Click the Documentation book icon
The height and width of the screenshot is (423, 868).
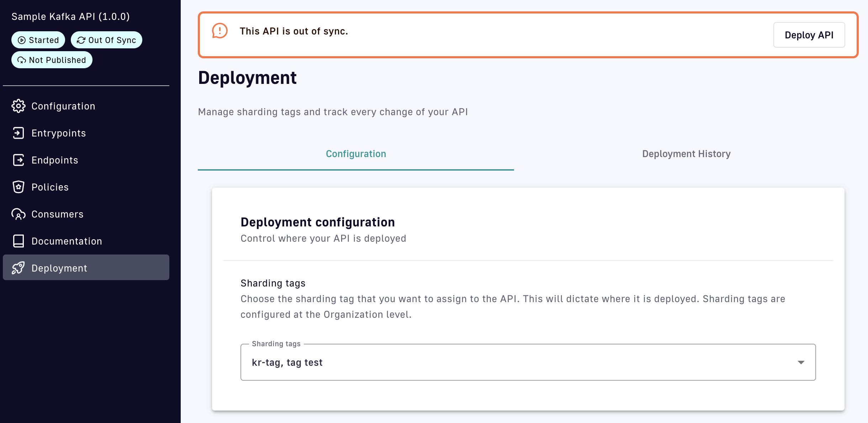tap(18, 241)
